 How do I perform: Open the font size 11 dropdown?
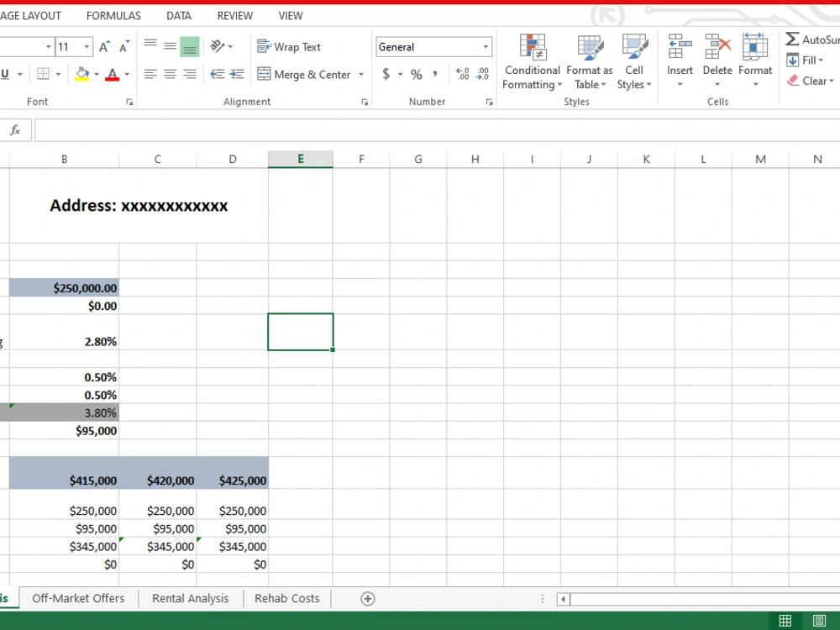tap(87, 47)
